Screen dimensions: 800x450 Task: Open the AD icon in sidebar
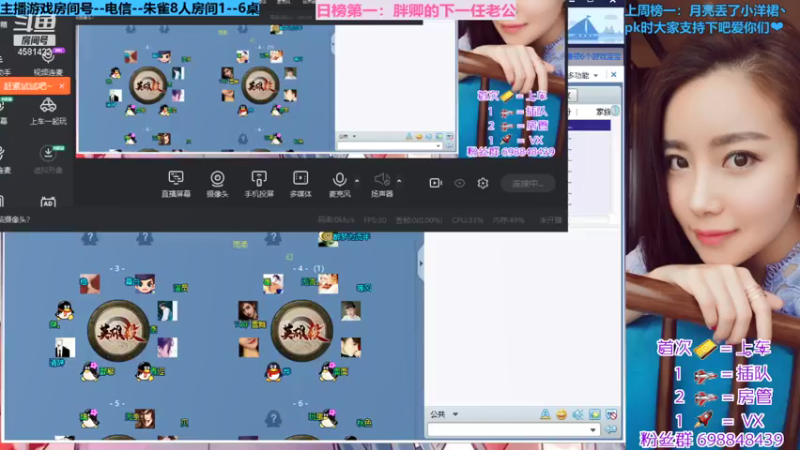coord(48,202)
